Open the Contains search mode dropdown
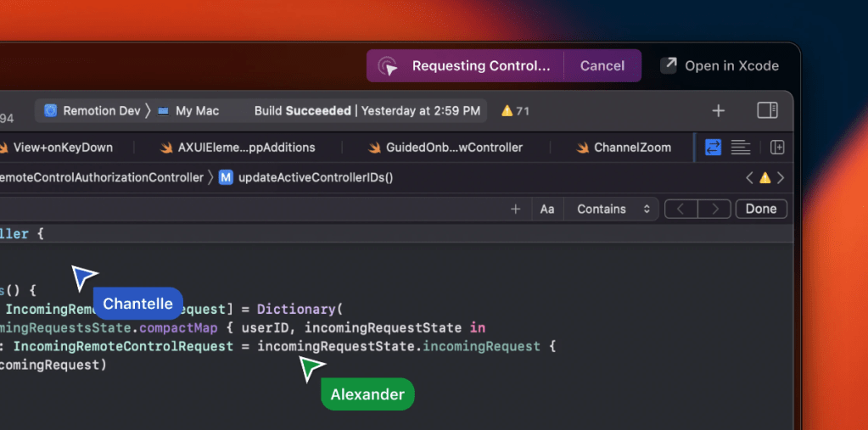The width and height of the screenshot is (868, 430). 613,209
